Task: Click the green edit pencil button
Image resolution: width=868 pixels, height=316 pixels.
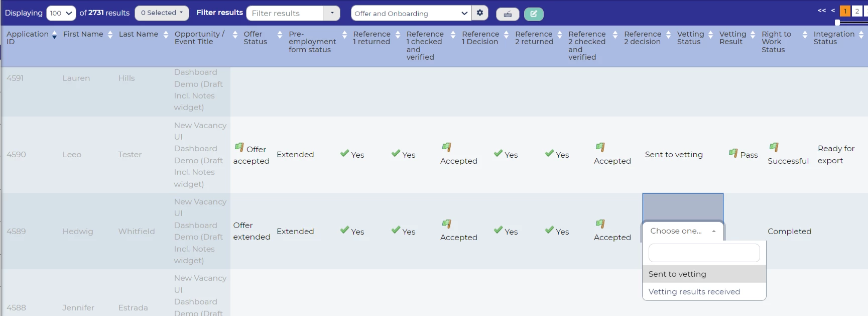Action: coord(534,14)
